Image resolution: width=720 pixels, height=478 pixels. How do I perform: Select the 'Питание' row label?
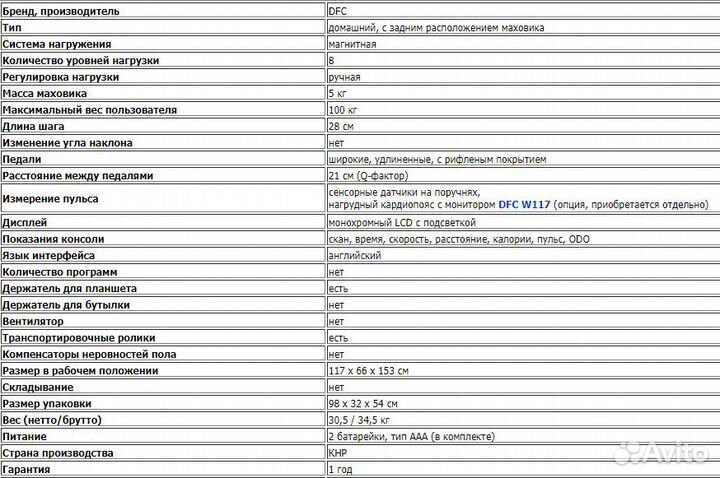pyautogui.click(x=26, y=436)
